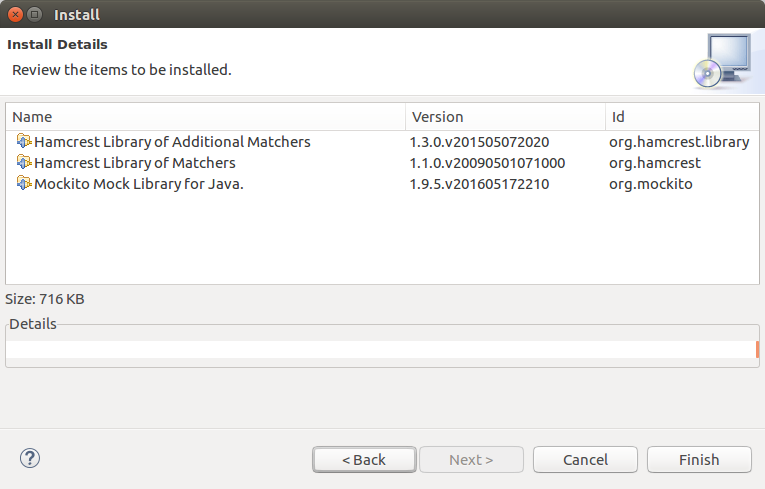Viewport: 765px width, 489px height.
Task: Click the Size: 716 KB label
Action: (45, 299)
